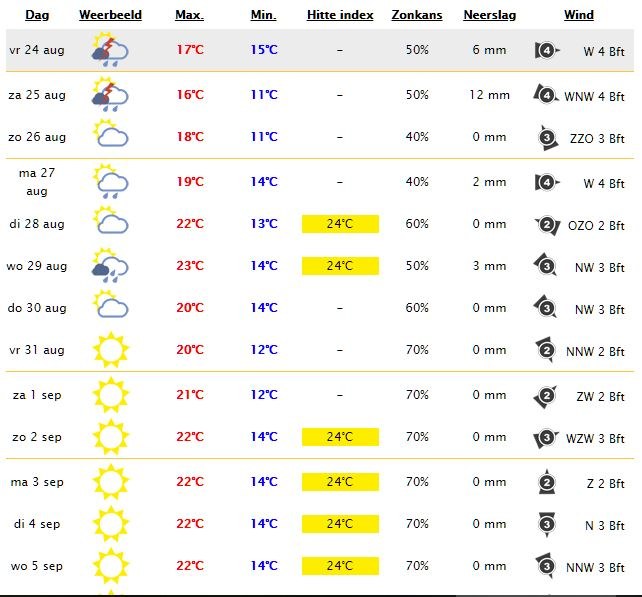Click the rain shower icon for ma 27 aug

(x=110, y=181)
